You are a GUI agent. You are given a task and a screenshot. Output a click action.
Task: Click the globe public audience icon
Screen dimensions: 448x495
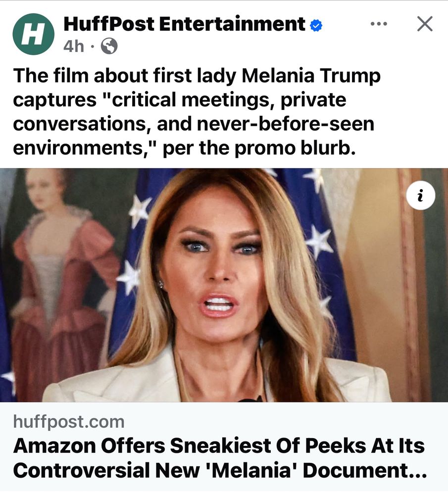pyautogui.click(x=109, y=46)
